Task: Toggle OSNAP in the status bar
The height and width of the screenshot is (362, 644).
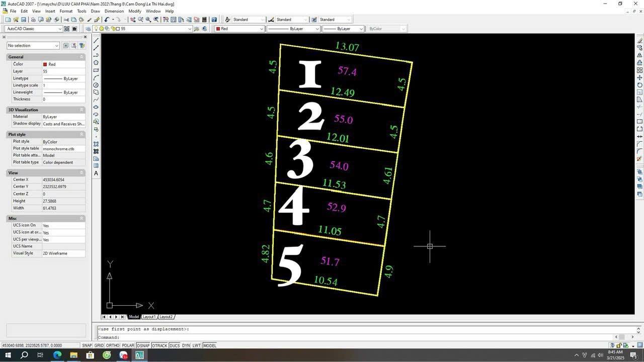Action: (x=143, y=345)
